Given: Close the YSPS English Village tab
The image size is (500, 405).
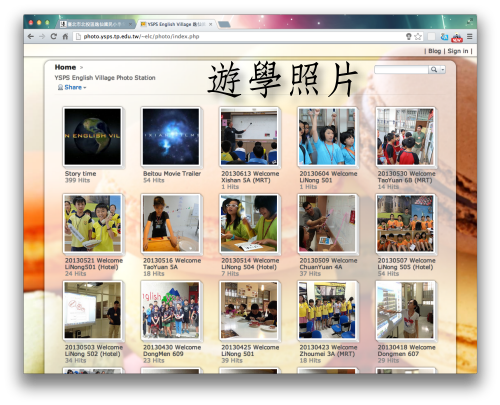Looking at the screenshot, I should 210,24.
